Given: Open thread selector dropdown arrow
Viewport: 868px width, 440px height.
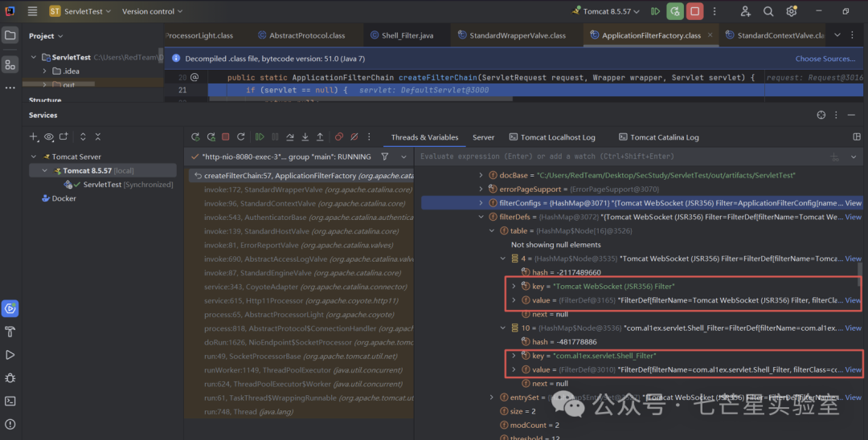Looking at the screenshot, I should pos(403,157).
